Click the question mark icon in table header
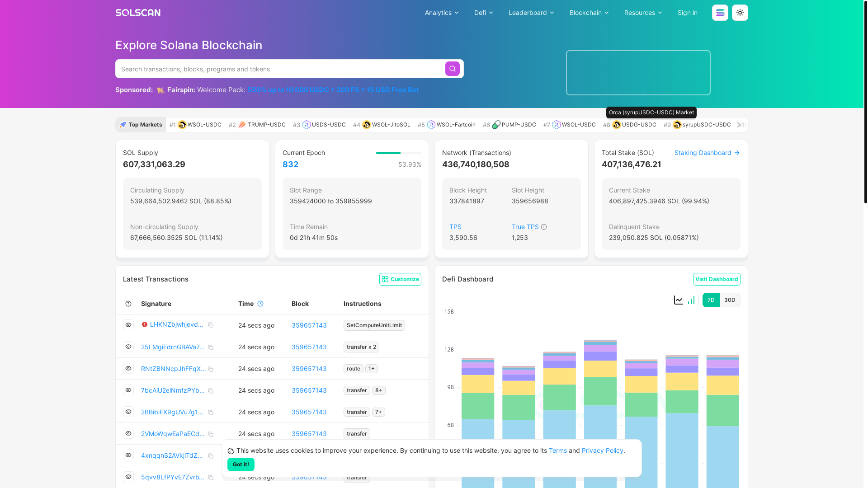The width and height of the screenshot is (868, 488). (x=128, y=304)
